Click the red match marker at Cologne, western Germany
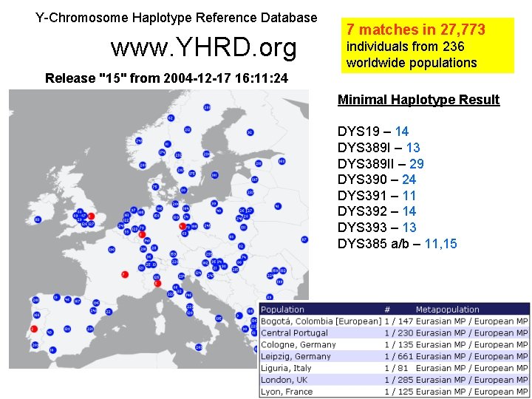This screenshot has height=399, width=532. pos(142,234)
